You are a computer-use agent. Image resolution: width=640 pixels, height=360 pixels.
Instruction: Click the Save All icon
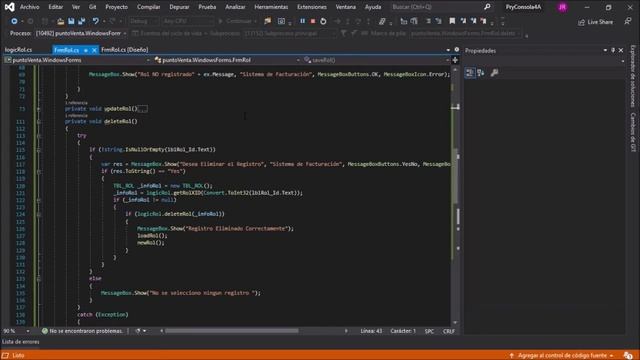tap(81, 21)
